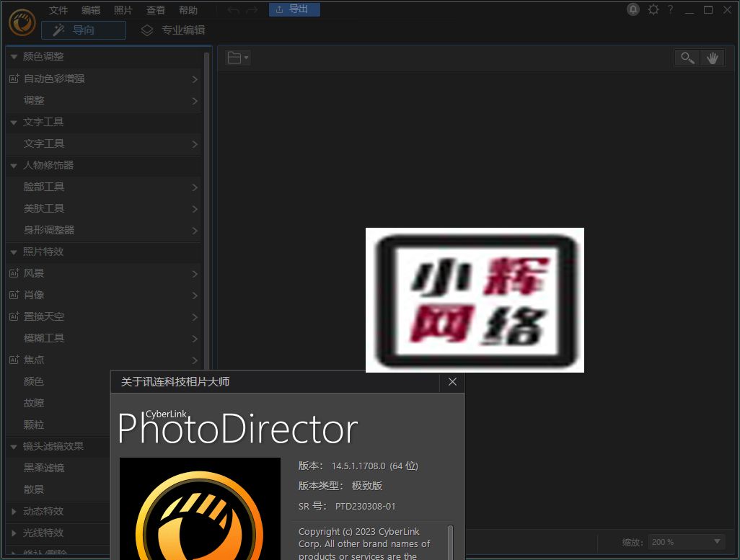The image size is (740, 560).
Task: Open the 缩放 200 % zoom dropdown
Action: 686,542
